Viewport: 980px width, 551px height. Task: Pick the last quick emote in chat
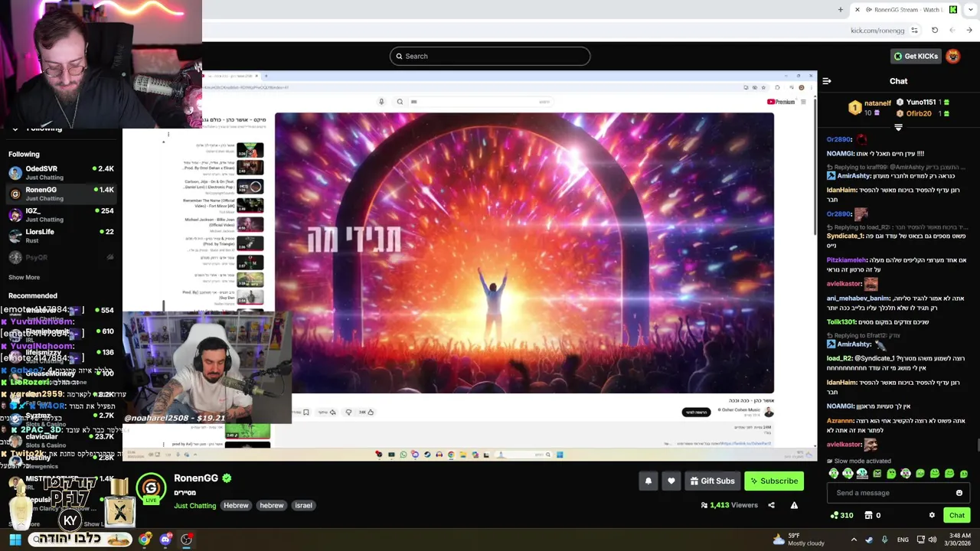964,474
